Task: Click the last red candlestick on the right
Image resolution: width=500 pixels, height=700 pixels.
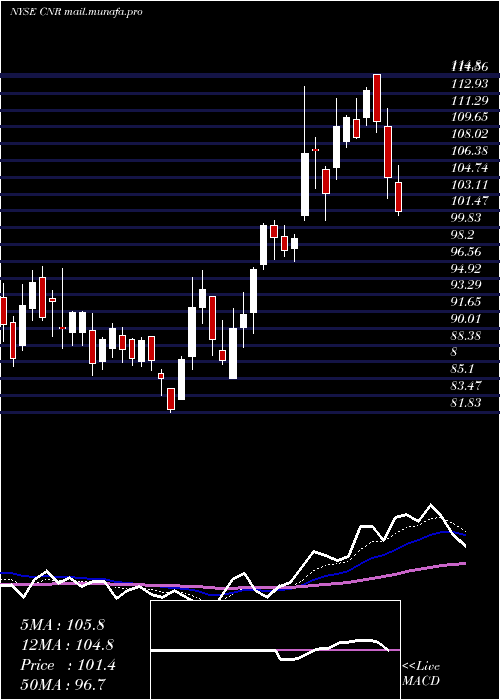Action: coord(399,197)
